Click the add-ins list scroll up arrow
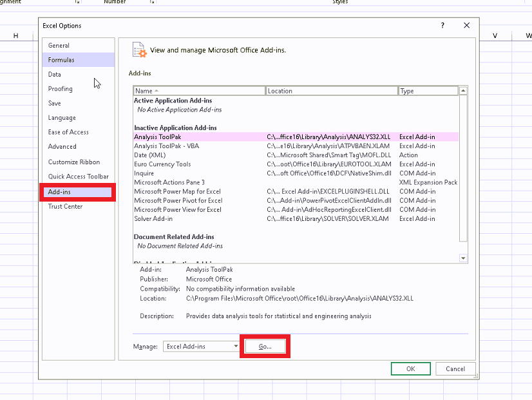532x400 pixels. [x=463, y=91]
